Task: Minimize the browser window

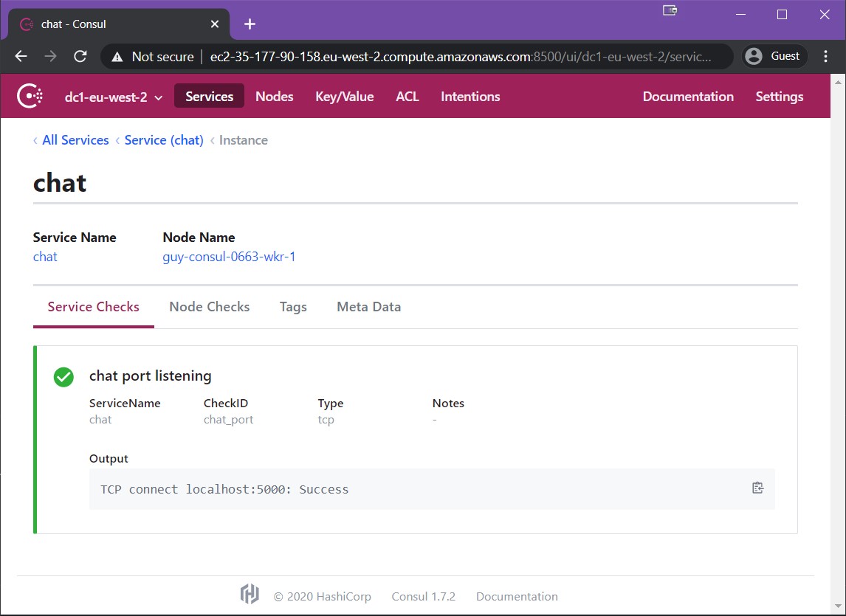Action: pyautogui.click(x=740, y=15)
